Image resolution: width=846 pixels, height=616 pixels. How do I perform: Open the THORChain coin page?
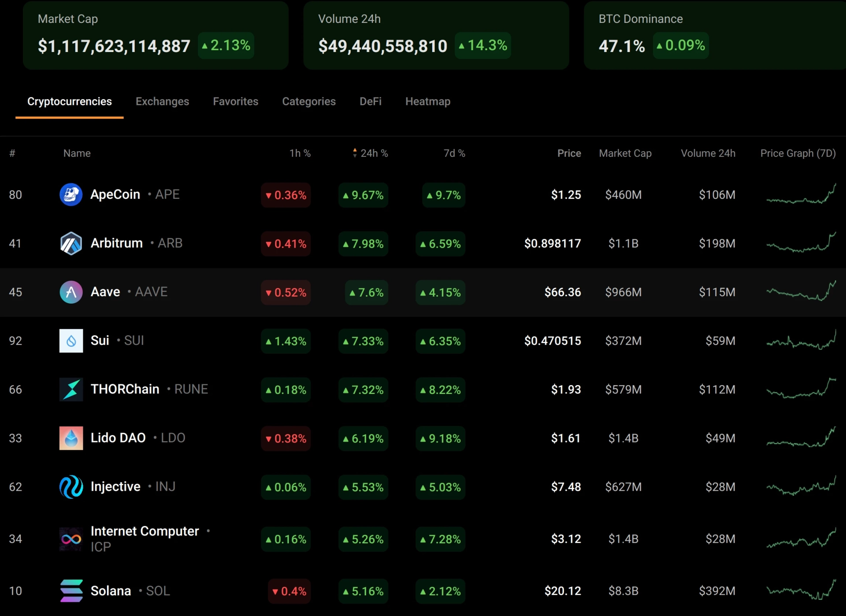click(125, 389)
